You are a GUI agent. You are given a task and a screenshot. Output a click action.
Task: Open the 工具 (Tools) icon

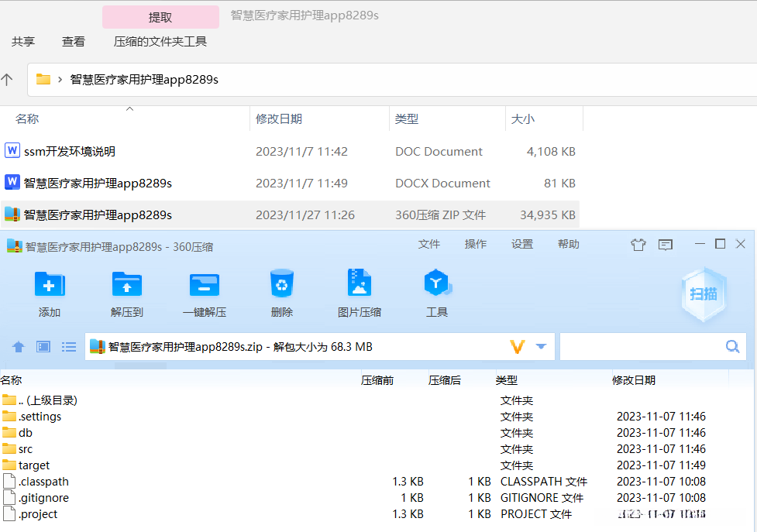(x=437, y=283)
